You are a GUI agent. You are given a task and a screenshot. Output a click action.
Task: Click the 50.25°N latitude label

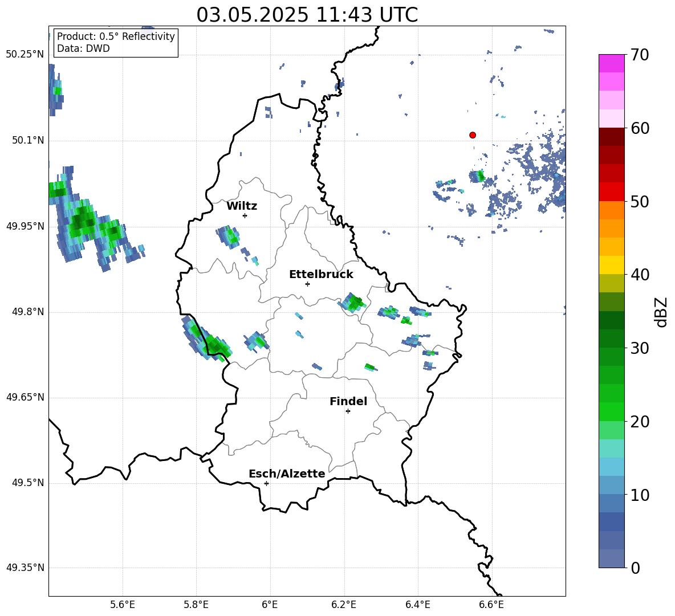click(x=25, y=55)
